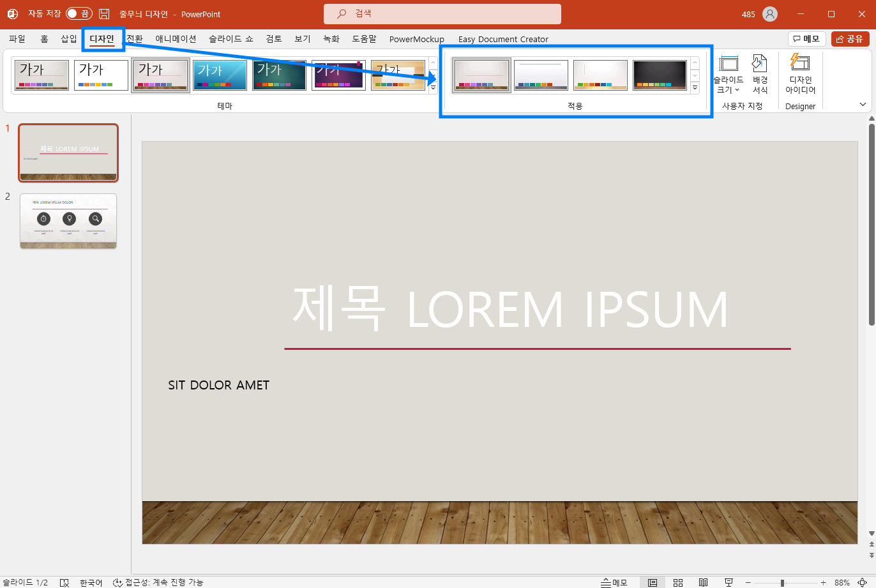Click in the 검색 search box
Image resolution: width=876 pixels, height=588 pixels.
(x=442, y=14)
